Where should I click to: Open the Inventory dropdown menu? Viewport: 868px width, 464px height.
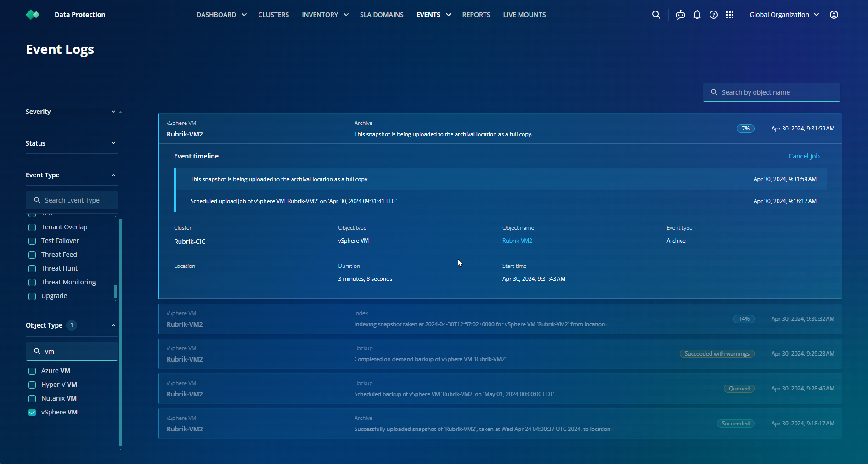(325, 15)
